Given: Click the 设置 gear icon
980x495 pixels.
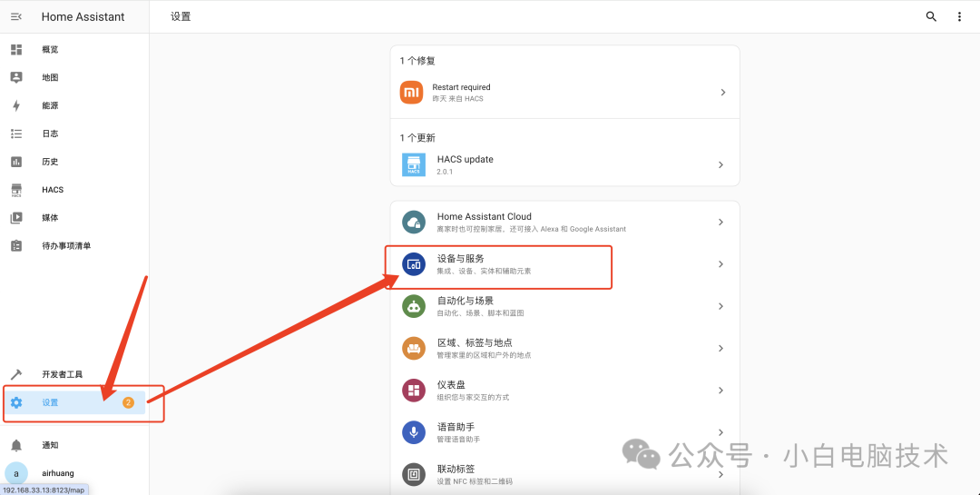Looking at the screenshot, I should [16, 403].
